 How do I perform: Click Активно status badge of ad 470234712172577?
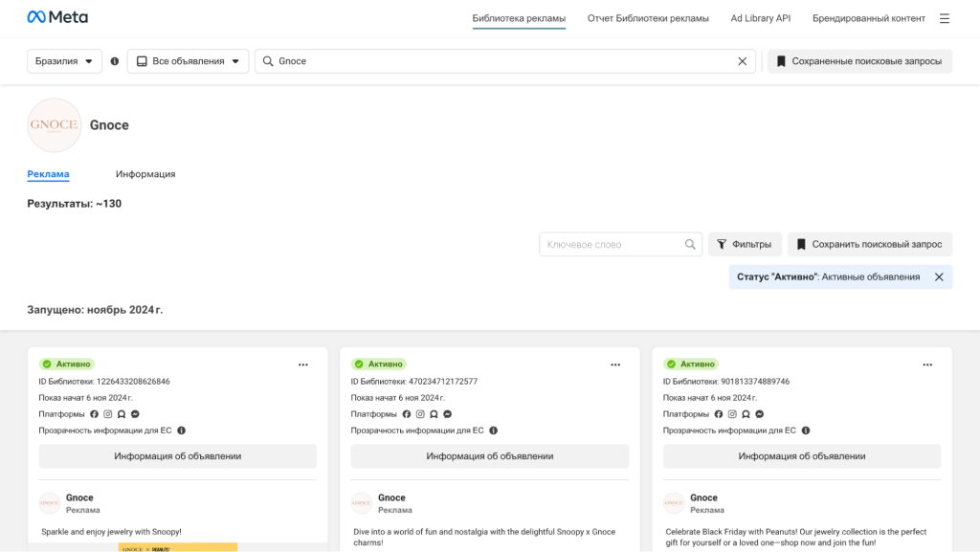(x=379, y=364)
